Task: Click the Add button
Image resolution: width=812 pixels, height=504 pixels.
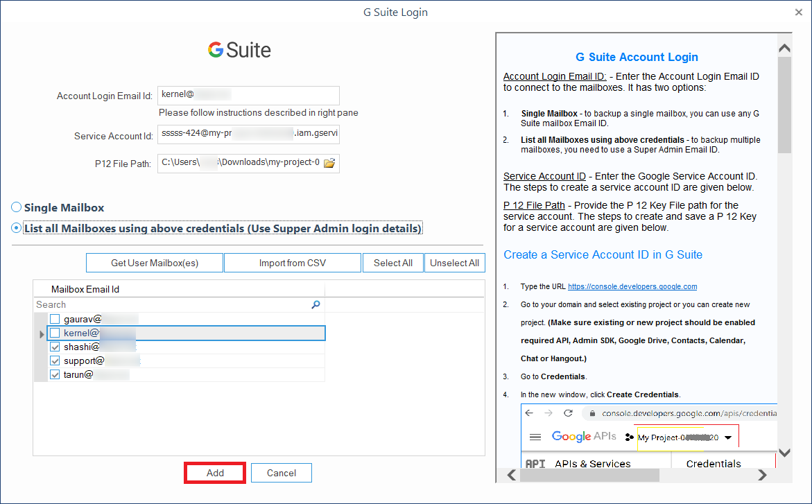Action: pyautogui.click(x=215, y=473)
